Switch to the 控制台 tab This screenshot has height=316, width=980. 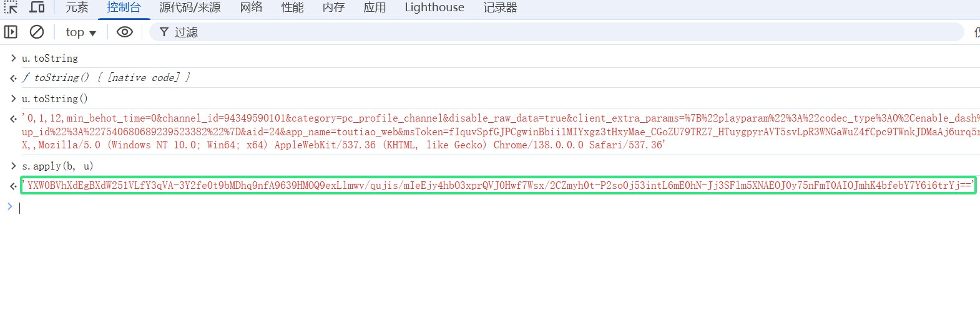pos(124,7)
